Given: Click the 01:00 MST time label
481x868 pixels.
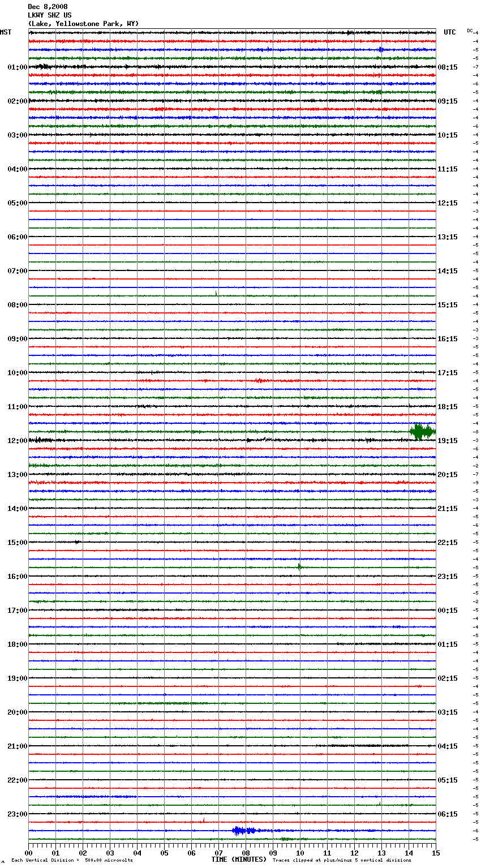Looking at the screenshot, I should pos(18,67).
